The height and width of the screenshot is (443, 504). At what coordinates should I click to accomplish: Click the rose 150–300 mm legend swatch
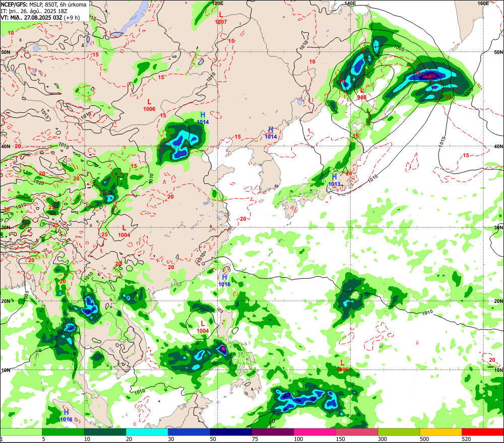pos(357,432)
